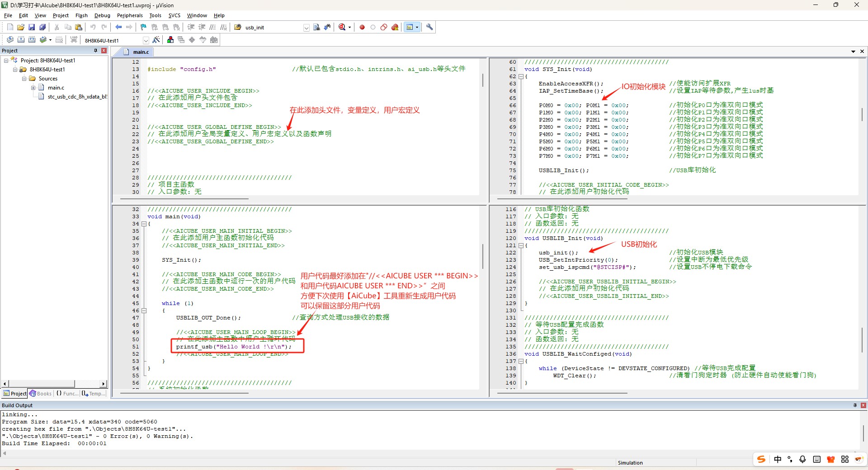Close the Project panel

tap(104, 51)
